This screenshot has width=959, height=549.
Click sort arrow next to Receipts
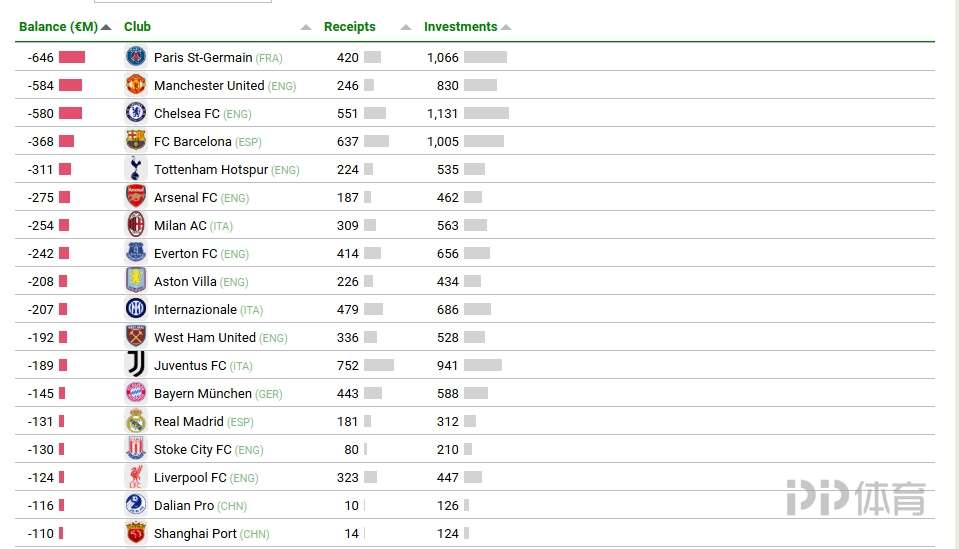tap(406, 27)
